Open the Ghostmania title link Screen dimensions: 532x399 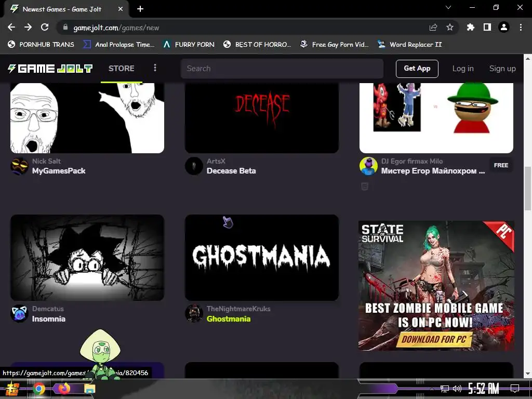(x=229, y=319)
